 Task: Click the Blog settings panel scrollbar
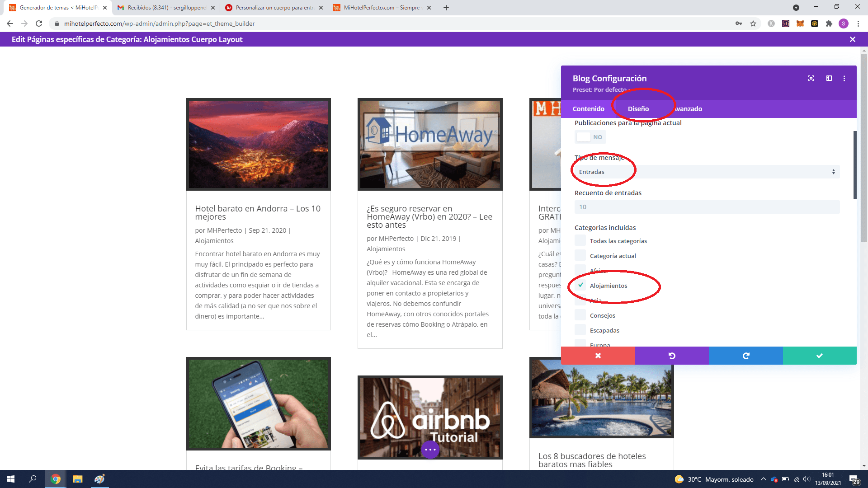(855, 165)
